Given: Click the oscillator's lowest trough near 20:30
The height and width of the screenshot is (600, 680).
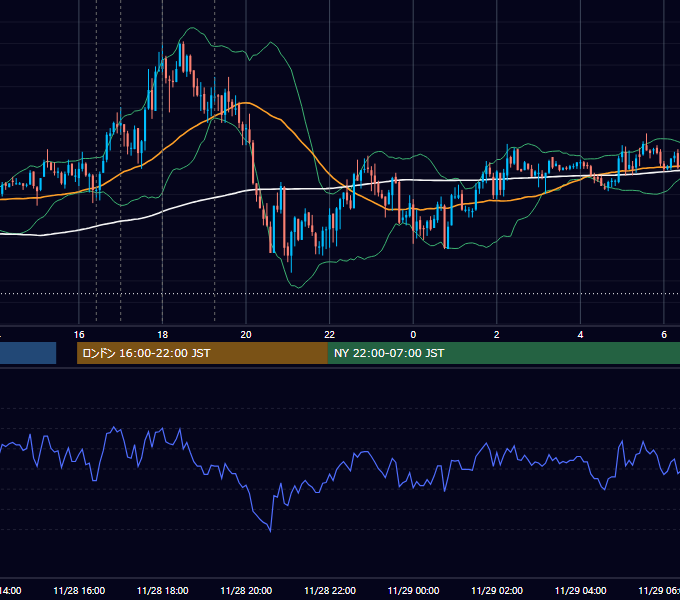Looking at the screenshot, I should point(270,531).
